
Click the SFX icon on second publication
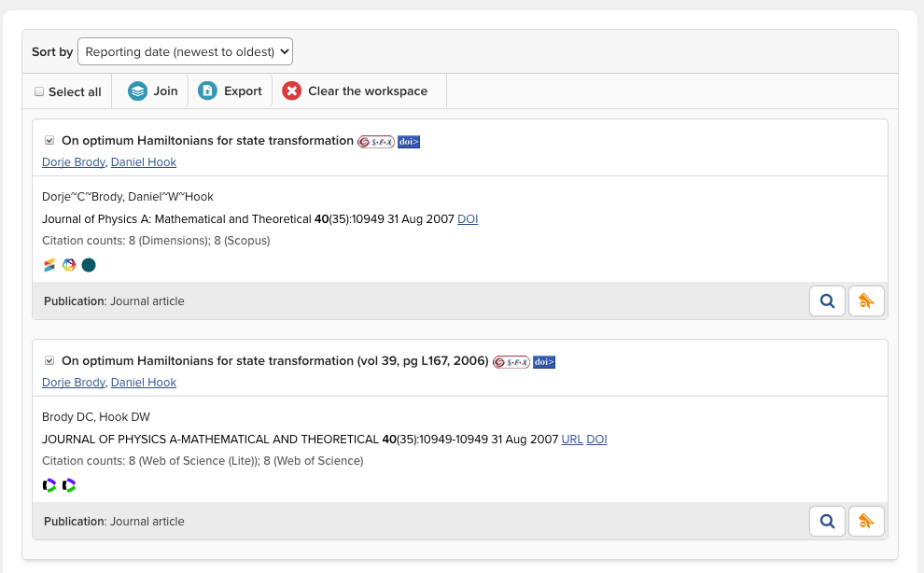511,362
